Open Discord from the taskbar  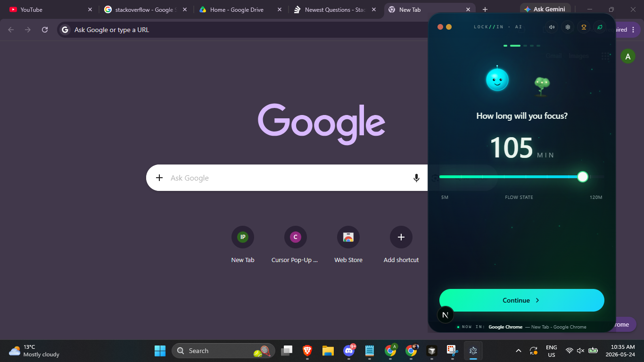[349, 351]
